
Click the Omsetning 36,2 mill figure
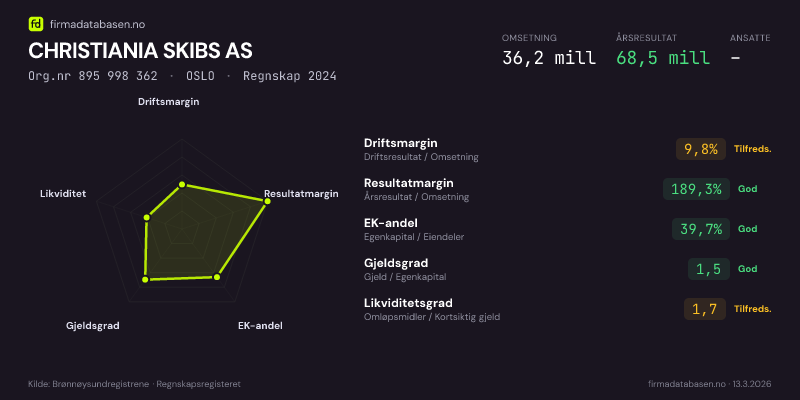point(549,58)
